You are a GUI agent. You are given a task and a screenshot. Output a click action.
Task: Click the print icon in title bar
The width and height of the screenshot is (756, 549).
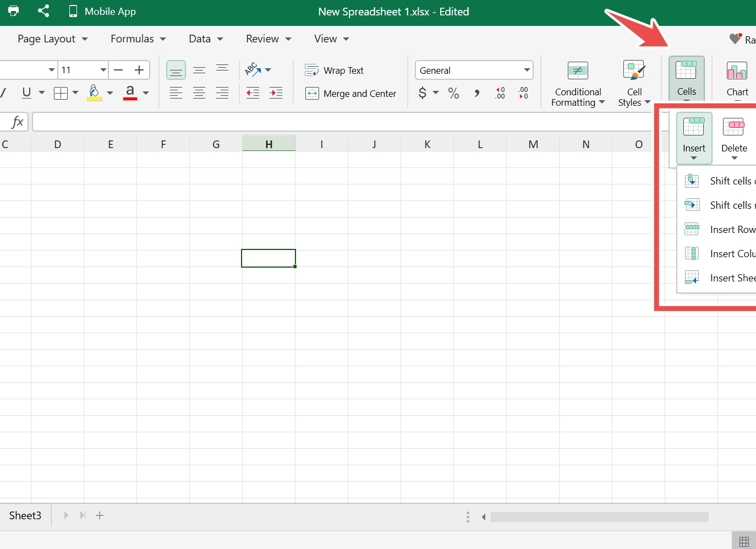(x=14, y=11)
